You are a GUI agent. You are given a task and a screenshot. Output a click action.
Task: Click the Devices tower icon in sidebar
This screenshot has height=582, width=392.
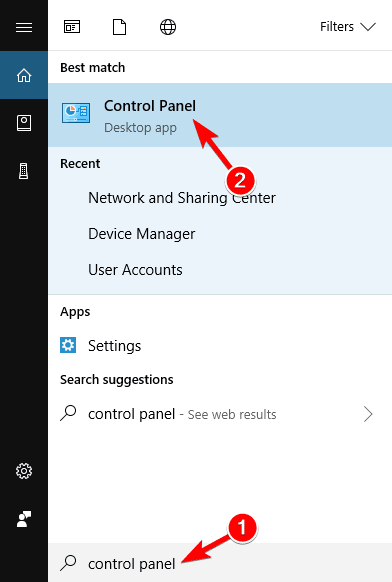tap(24, 171)
